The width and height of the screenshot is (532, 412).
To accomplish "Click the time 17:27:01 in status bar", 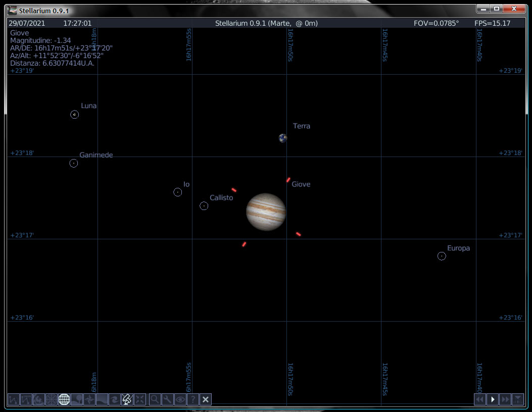I will click(x=77, y=23).
